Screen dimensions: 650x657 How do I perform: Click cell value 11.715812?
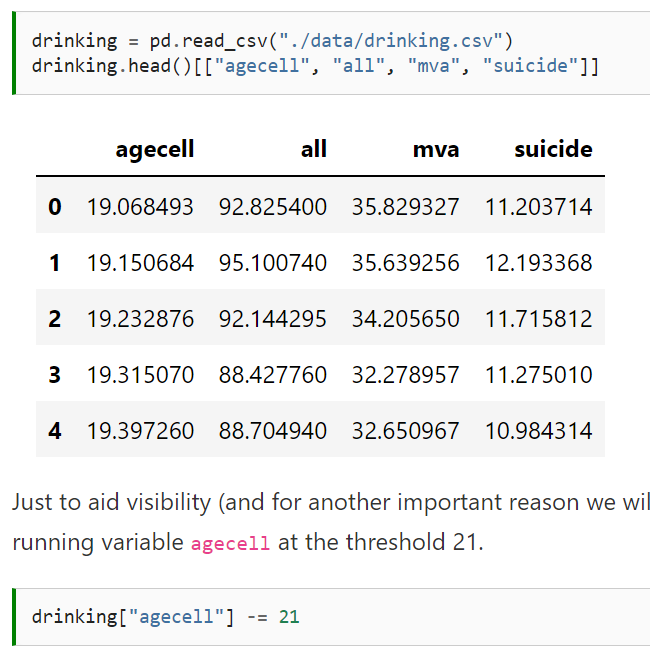click(539, 318)
